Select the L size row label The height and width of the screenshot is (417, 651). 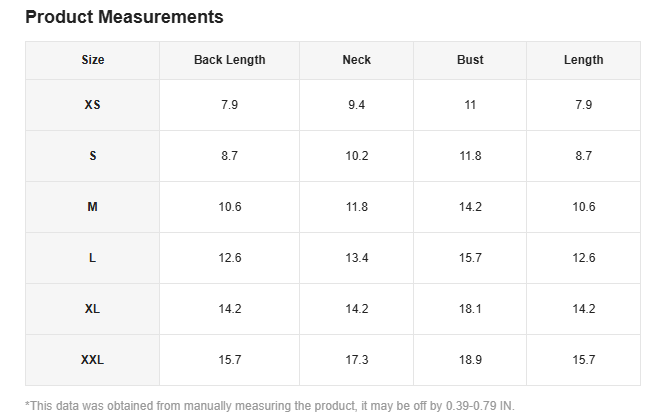[93, 258]
